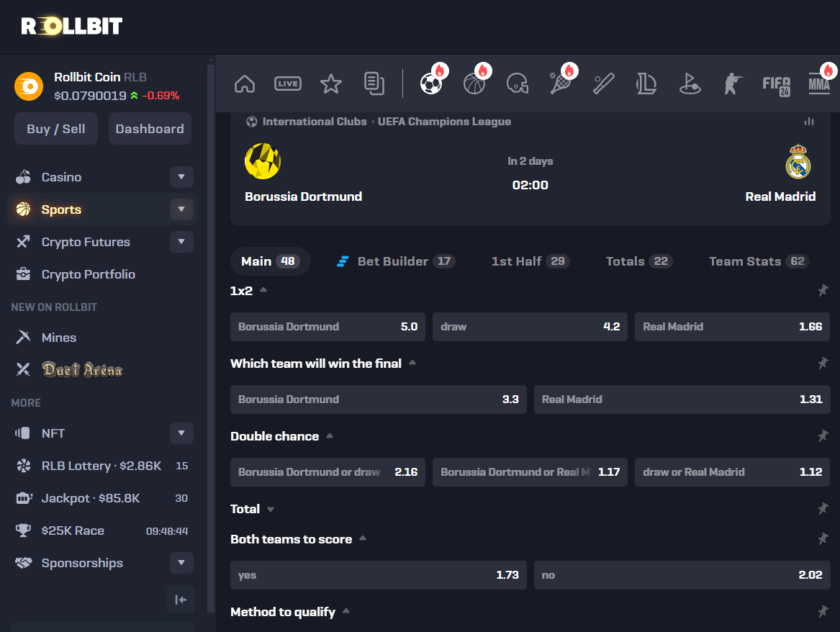The height and width of the screenshot is (632, 840).
Task: Switch to the Bet Builder tab
Action: (x=395, y=261)
